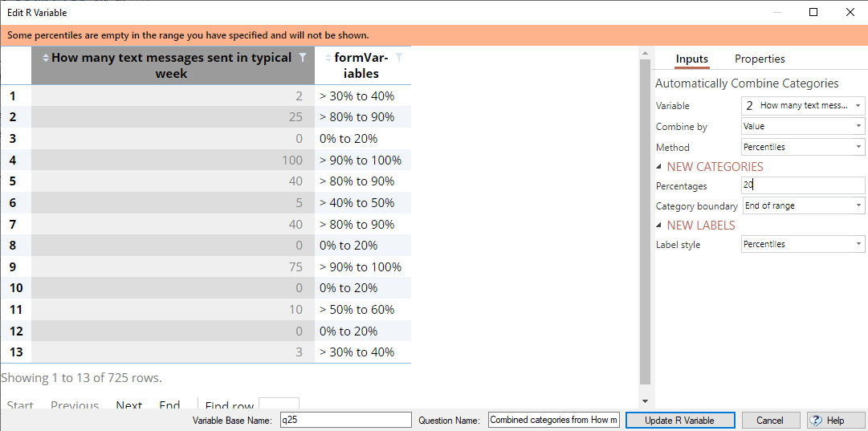
Task: Click sort arrows on formVariables column
Action: tap(328, 58)
